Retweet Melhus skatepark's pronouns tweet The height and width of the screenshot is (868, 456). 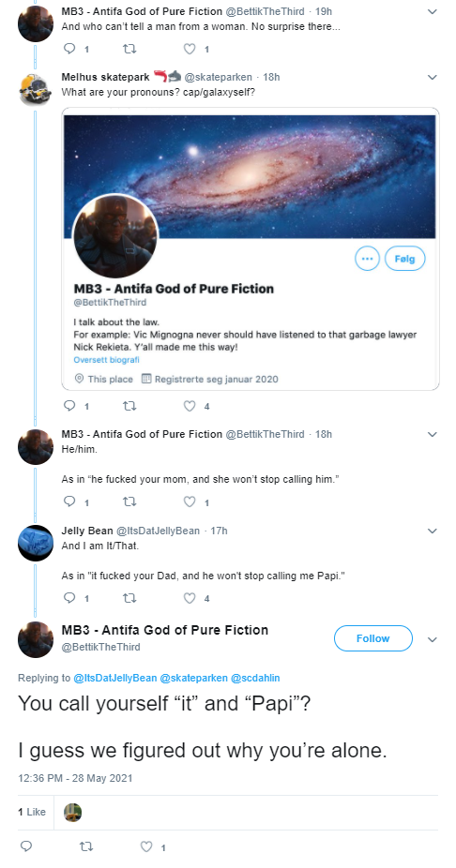click(129, 406)
